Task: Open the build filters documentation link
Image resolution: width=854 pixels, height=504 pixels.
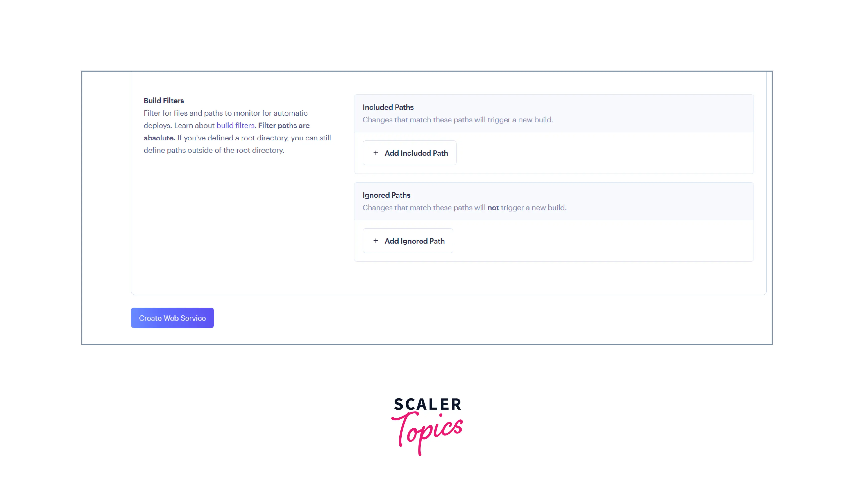Action: (235, 125)
